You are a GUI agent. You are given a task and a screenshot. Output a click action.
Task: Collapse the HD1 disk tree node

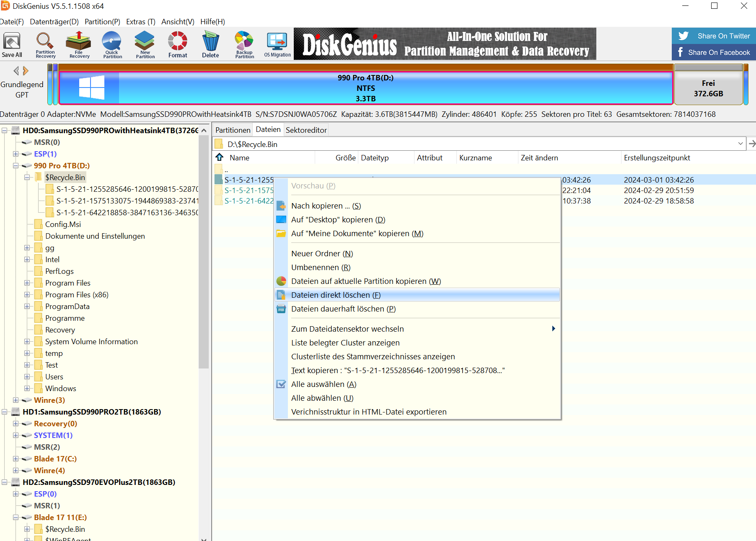pyautogui.click(x=4, y=412)
